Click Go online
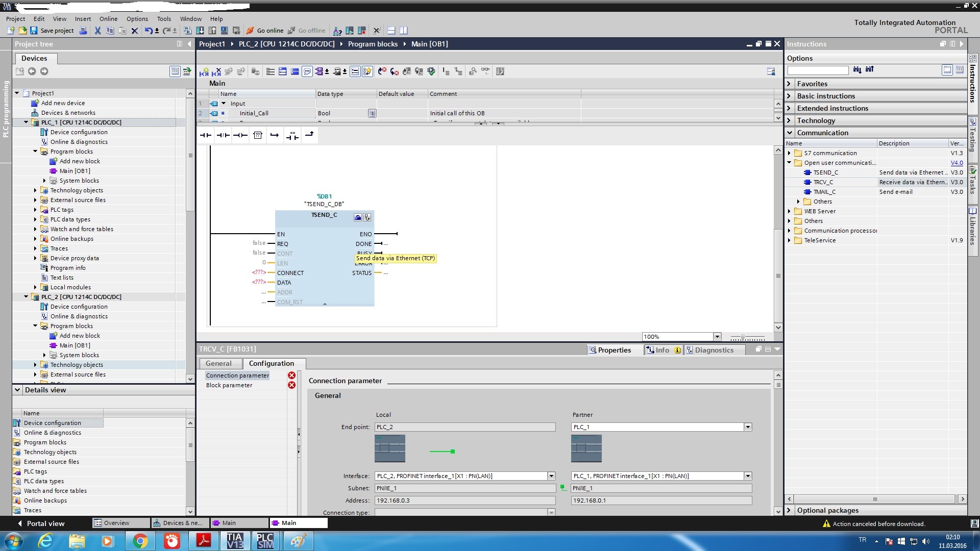The height and width of the screenshot is (551, 980). [265, 31]
